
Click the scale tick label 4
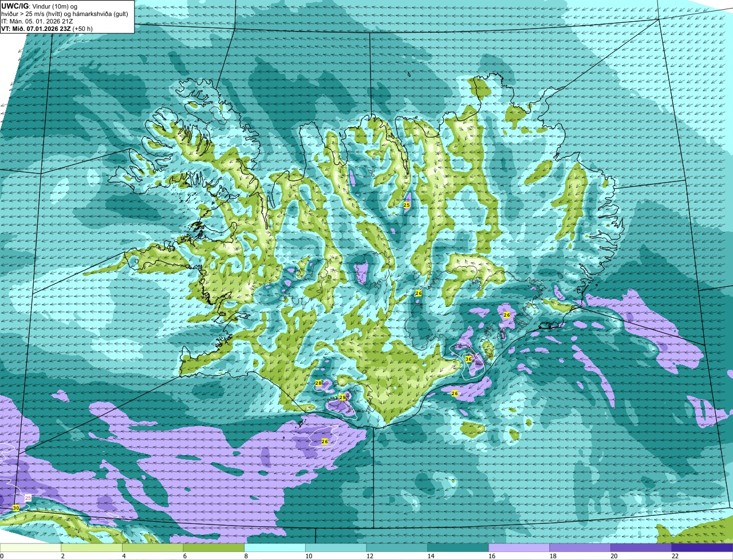[124, 556]
